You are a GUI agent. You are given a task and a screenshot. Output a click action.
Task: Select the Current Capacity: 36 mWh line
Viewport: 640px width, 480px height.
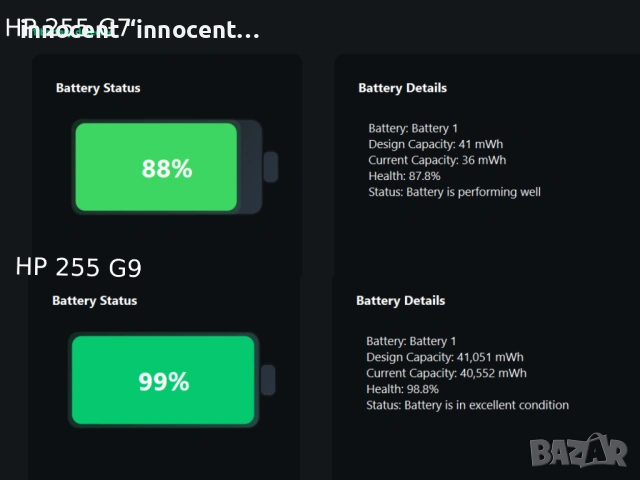pos(437,160)
